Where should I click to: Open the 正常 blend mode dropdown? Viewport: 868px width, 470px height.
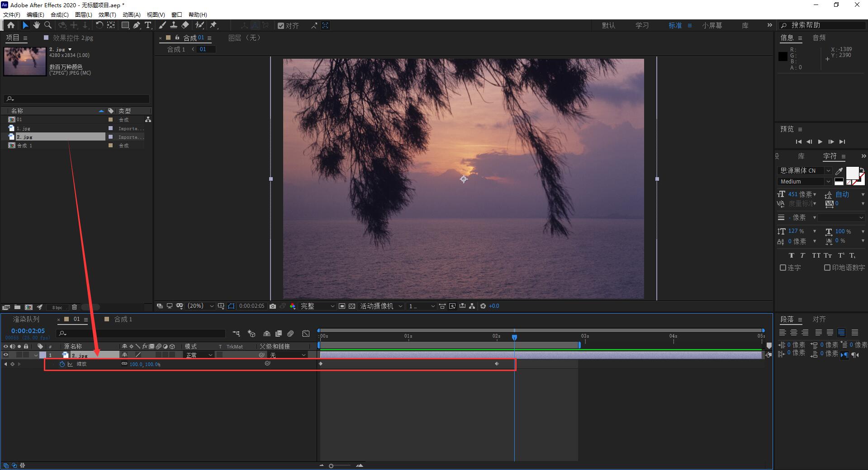pyautogui.click(x=199, y=355)
